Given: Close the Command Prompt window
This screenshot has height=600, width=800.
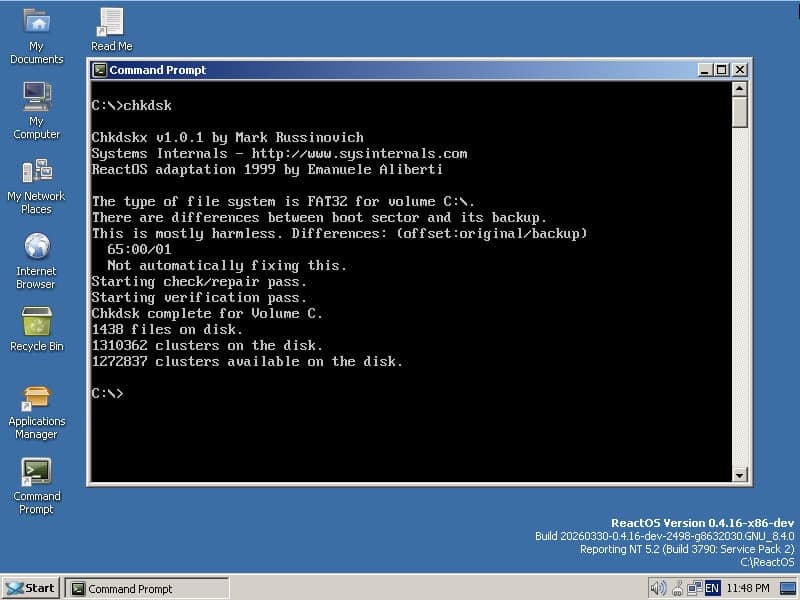Looking at the screenshot, I should [740, 70].
